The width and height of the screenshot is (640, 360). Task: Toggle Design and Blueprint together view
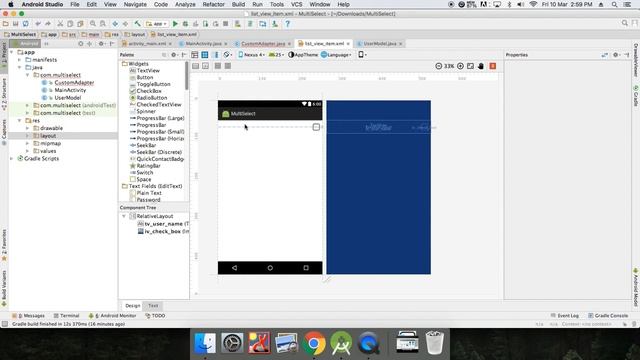tap(216, 55)
